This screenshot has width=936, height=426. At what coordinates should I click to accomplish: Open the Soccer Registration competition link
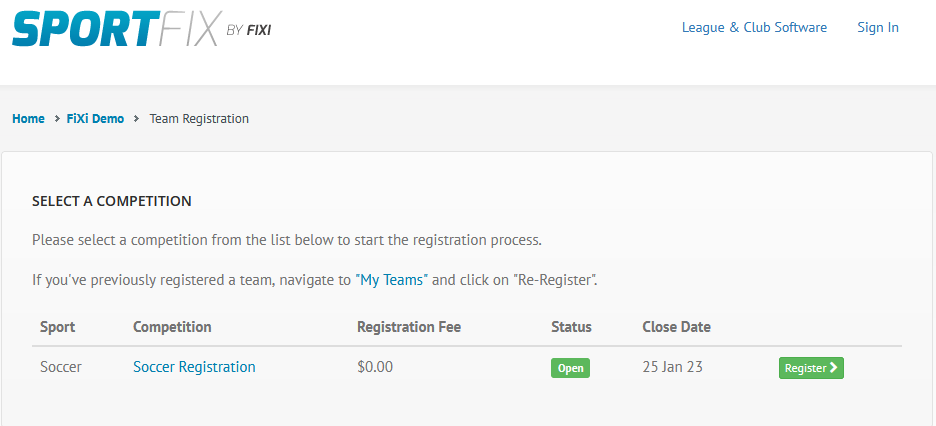tap(194, 367)
